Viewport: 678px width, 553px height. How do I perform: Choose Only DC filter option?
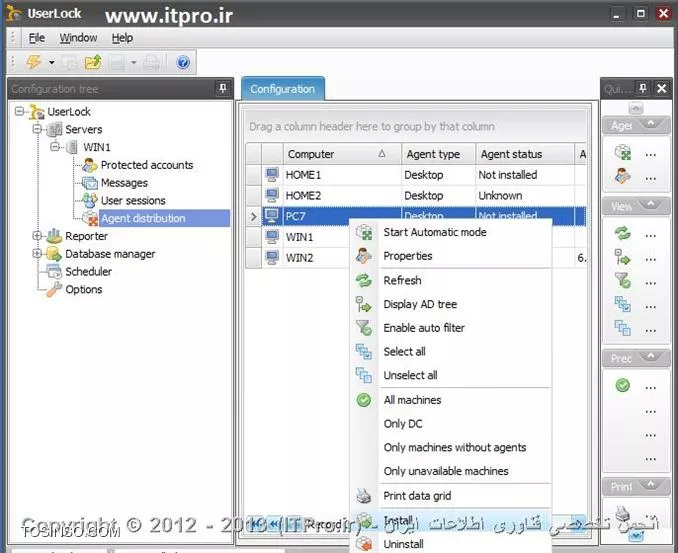point(451,424)
